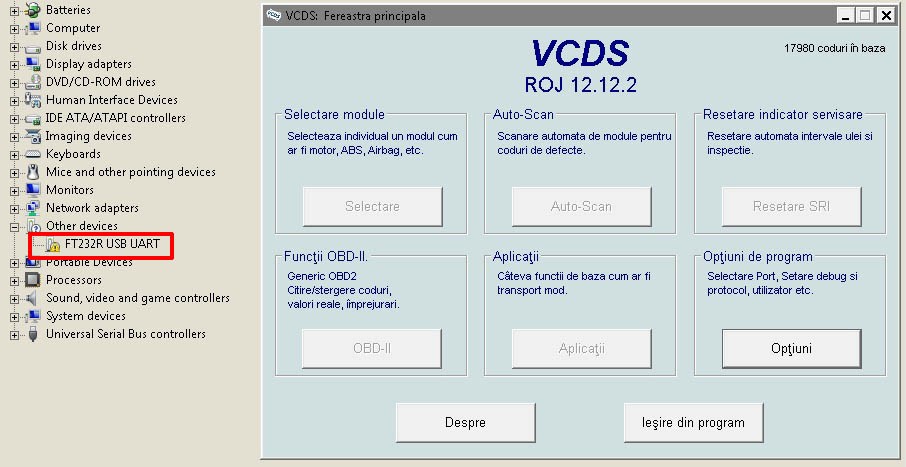Expand Universal Serial Bus controllers node

click(x=14, y=335)
